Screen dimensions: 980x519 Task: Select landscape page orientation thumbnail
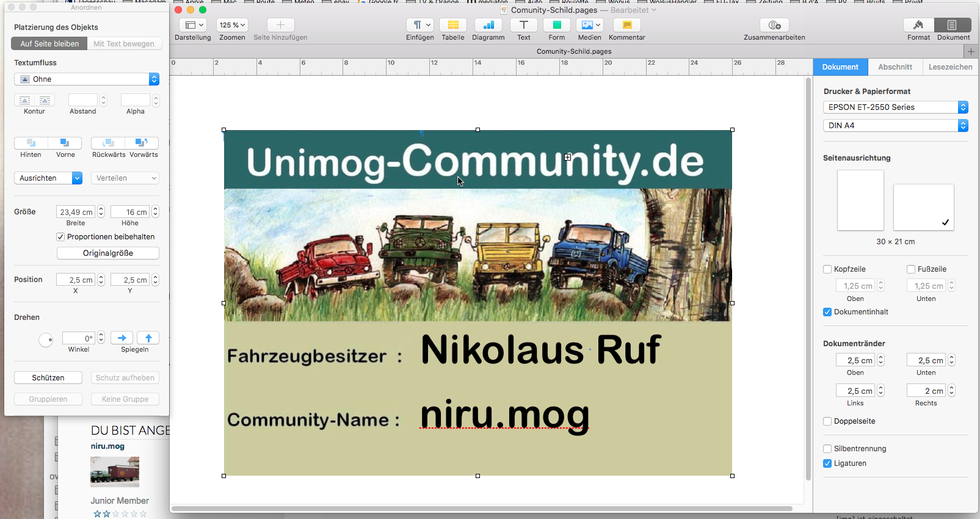tap(923, 207)
